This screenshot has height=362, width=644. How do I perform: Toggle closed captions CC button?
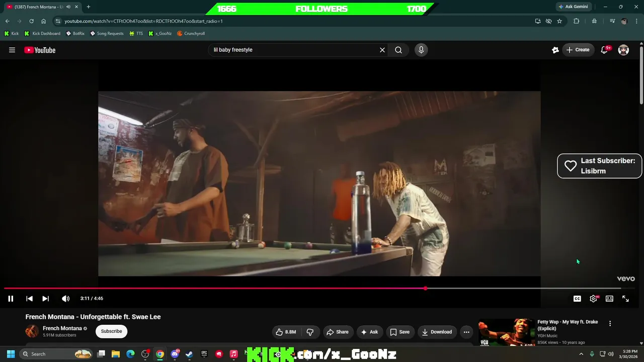pyautogui.click(x=577, y=299)
